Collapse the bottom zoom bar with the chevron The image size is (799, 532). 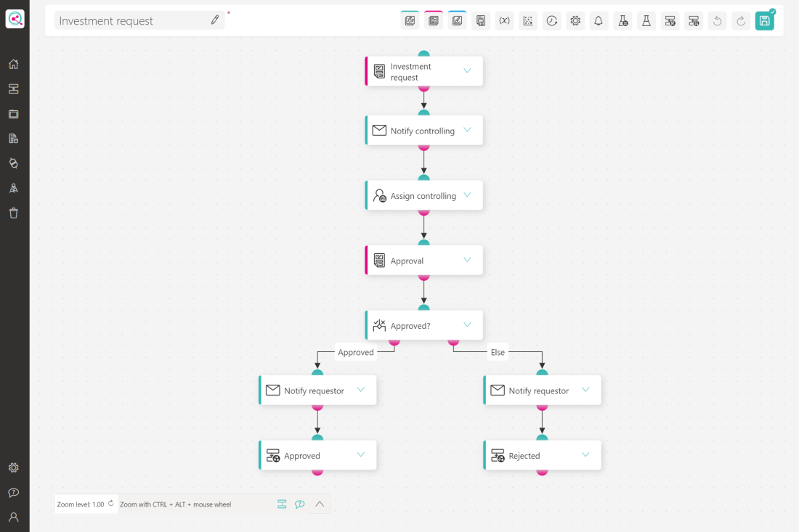(x=319, y=504)
